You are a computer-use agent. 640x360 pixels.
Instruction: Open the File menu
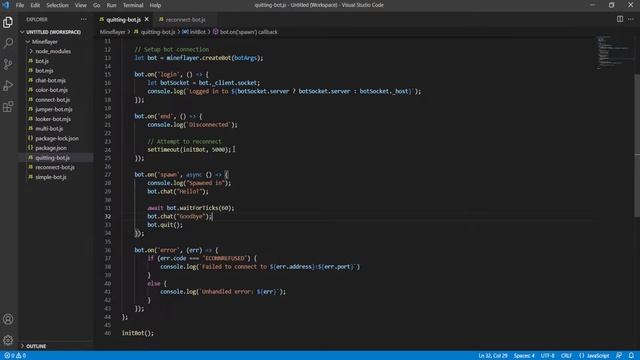pos(20,5)
